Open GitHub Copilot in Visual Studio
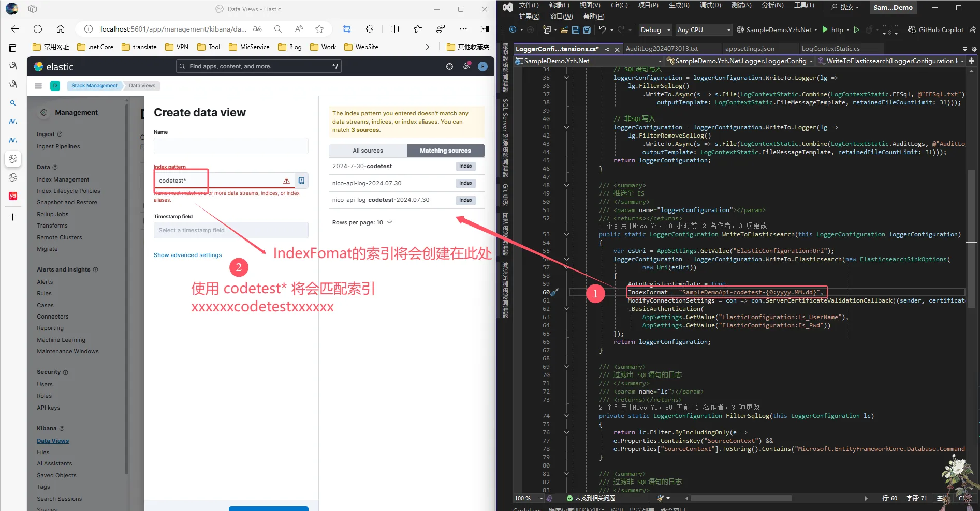 click(936, 30)
